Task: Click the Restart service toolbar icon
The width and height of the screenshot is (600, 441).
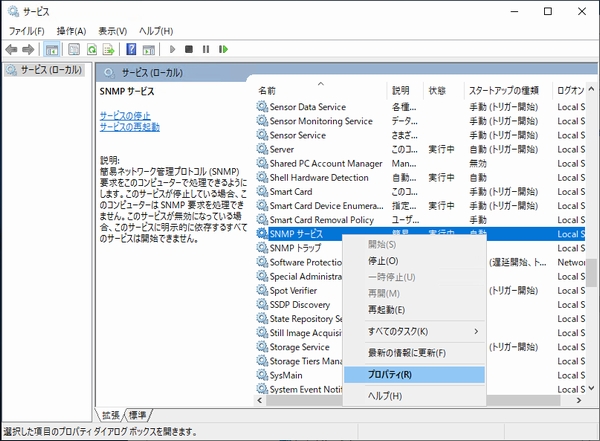Action: tap(223, 49)
